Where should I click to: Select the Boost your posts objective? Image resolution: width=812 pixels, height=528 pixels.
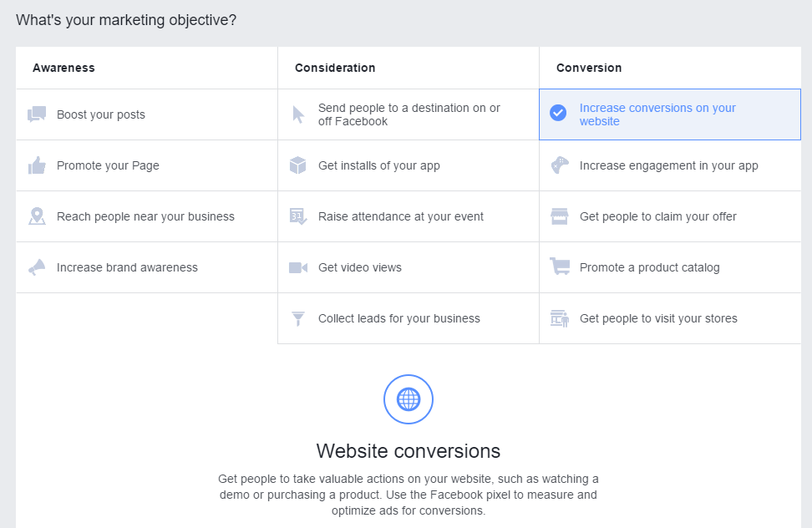tap(146, 114)
